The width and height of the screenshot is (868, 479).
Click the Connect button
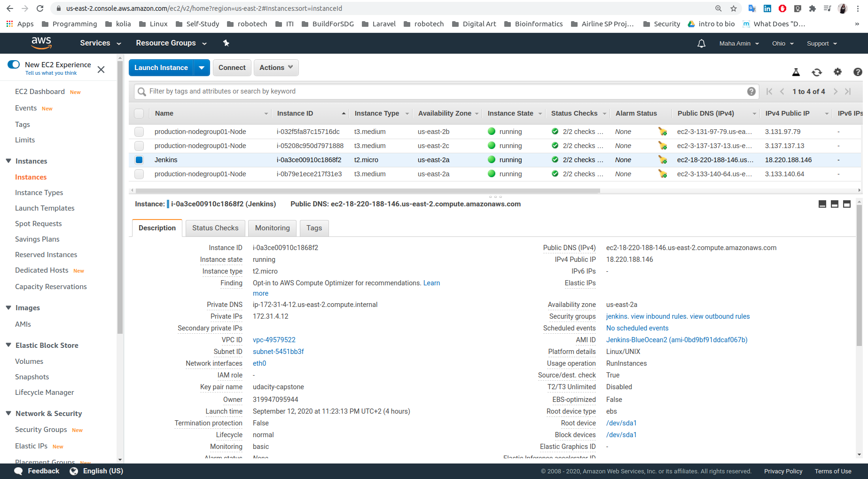click(x=232, y=68)
